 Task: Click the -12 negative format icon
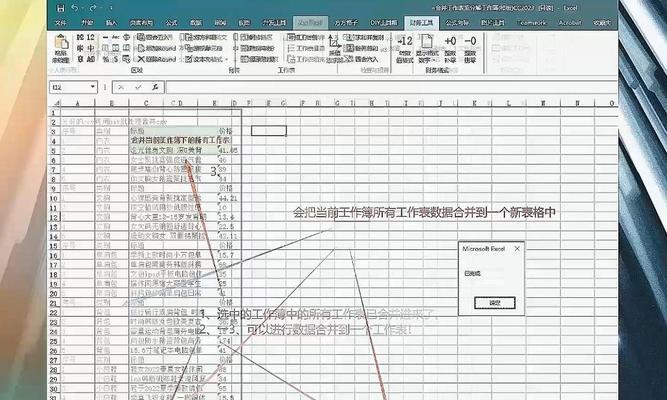(405, 41)
